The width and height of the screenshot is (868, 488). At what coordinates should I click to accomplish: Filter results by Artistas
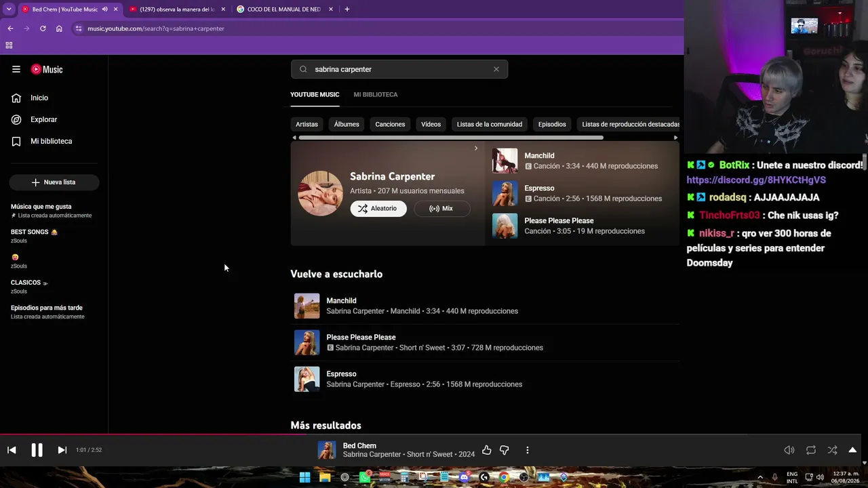pyautogui.click(x=307, y=124)
